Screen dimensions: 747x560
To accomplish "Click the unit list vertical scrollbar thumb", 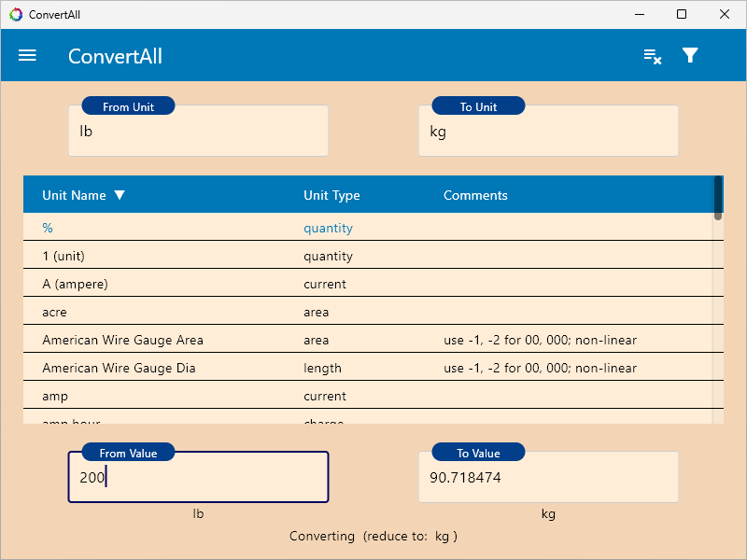I will [x=718, y=196].
